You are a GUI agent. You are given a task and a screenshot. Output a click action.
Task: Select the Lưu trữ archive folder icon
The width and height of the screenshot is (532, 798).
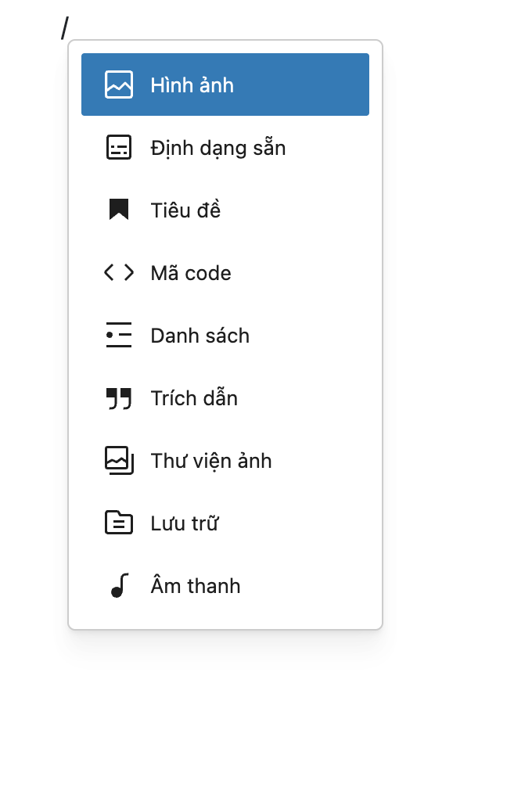tap(119, 523)
